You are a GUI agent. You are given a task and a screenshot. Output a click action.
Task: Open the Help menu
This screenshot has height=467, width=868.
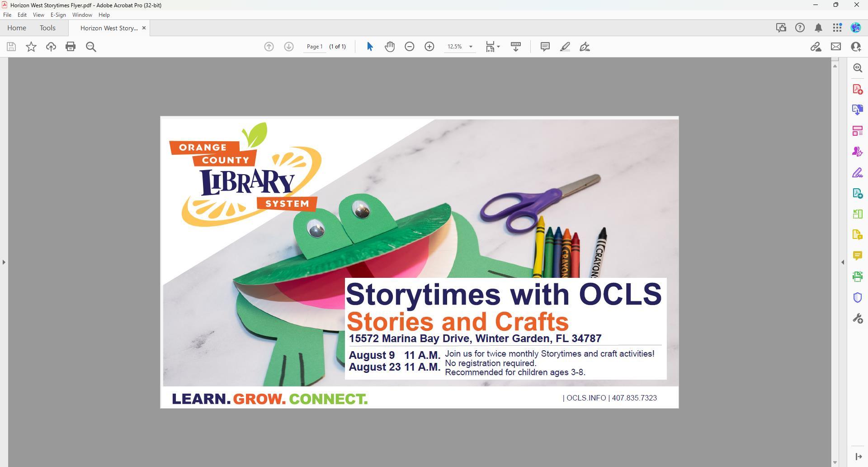[x=104, y=15]
